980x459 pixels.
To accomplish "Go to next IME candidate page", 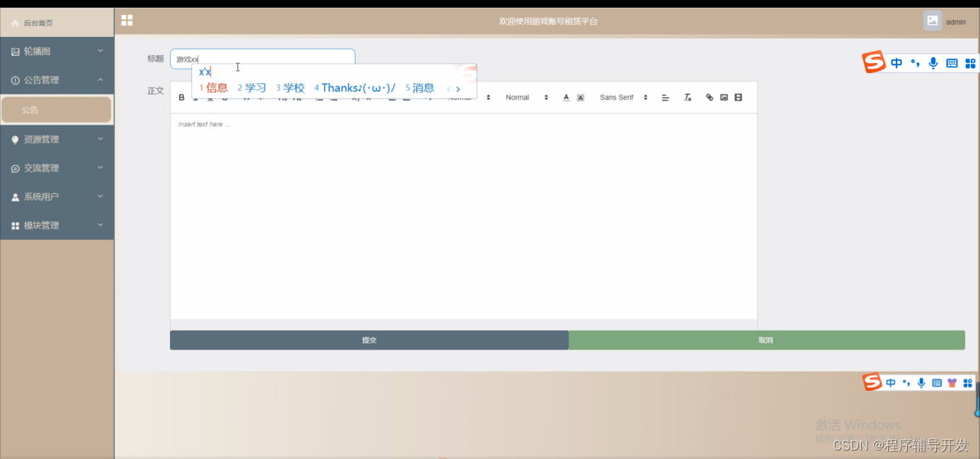I will (458, 89).
